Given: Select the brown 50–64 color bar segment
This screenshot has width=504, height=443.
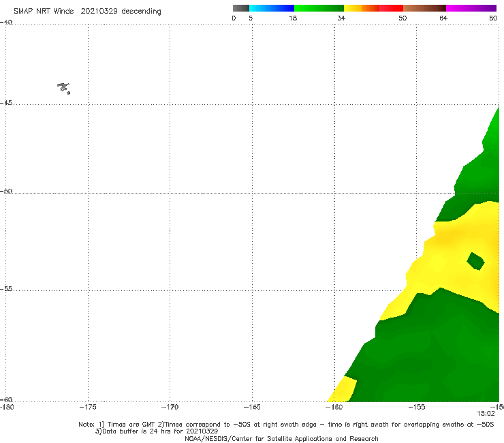Looking at the screenshot, I should pyautogui.click(x=424, y=8).
